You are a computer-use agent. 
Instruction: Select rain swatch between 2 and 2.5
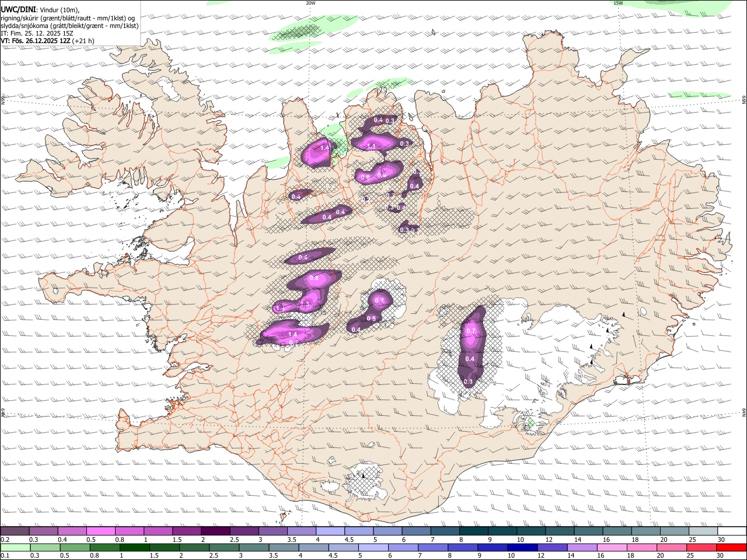click(x=194, y=548)
